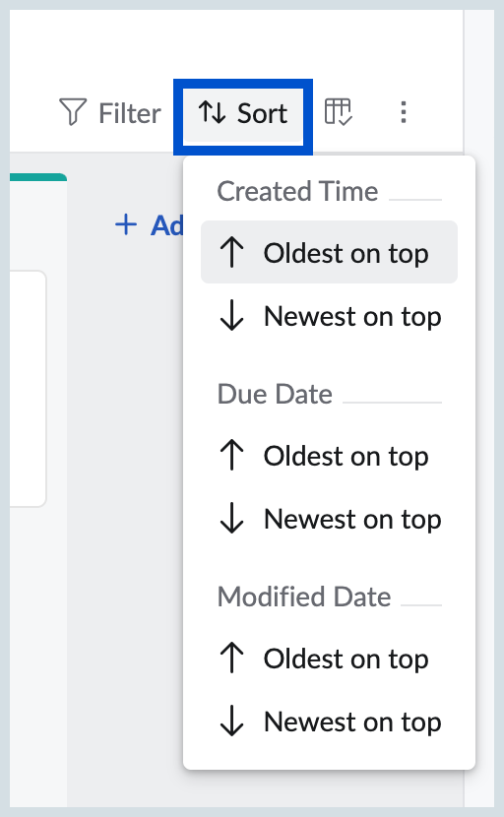
Task: Click the funnel Filter icon
Action: pos(72,112)
